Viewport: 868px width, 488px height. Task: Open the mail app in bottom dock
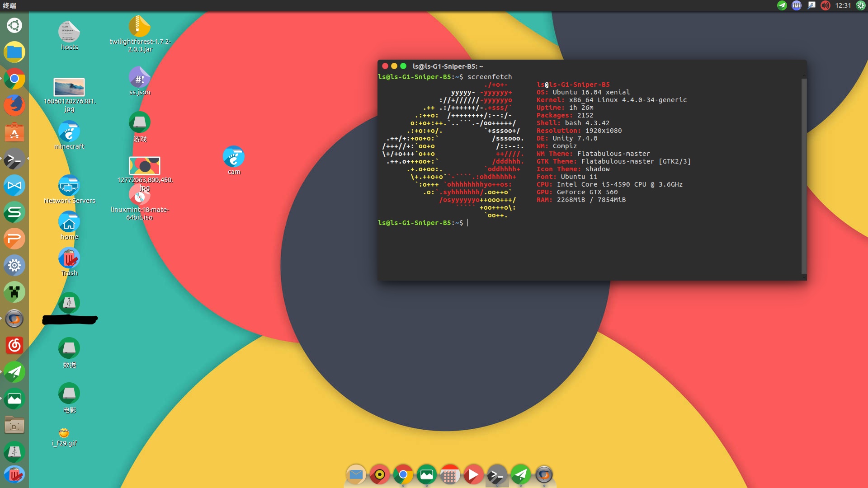pos(356,474)
